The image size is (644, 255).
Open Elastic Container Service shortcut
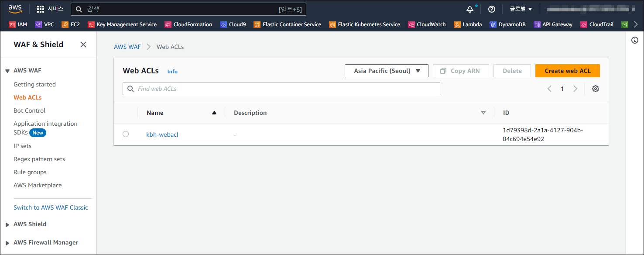(288, 24)
